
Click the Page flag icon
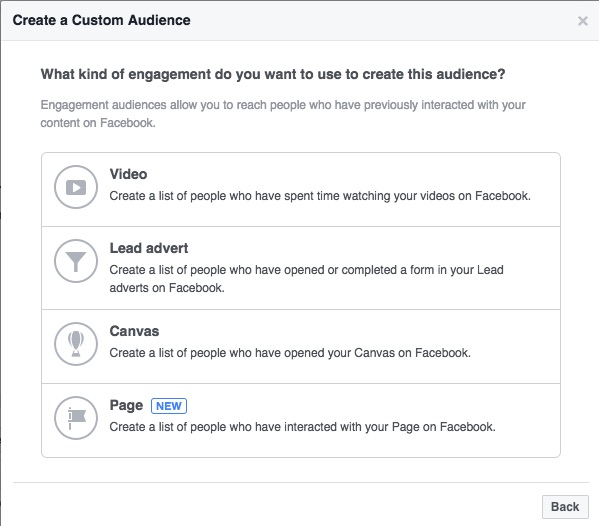pyautogui.click(x=76, y=418)
